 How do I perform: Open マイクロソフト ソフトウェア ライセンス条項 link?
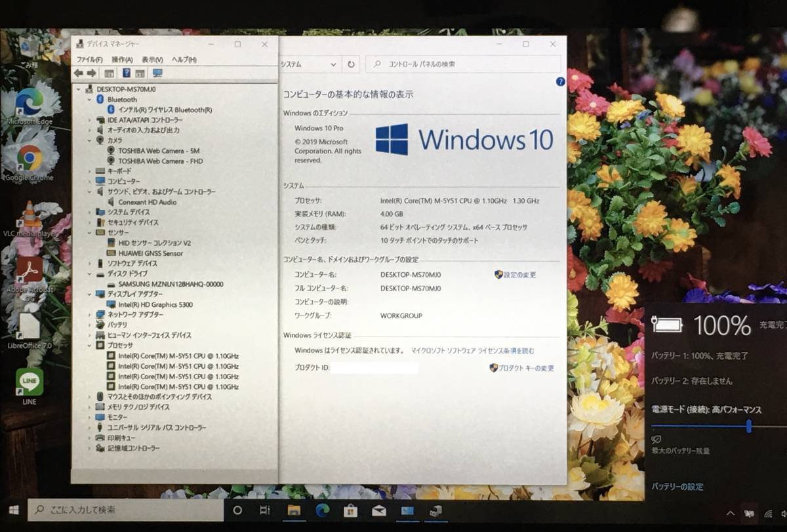coord(472,351)
